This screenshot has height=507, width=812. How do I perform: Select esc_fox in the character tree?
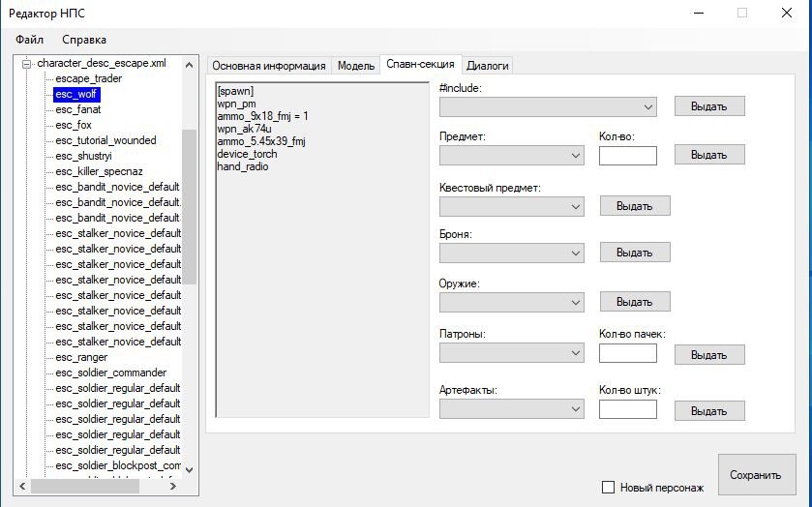74,125
